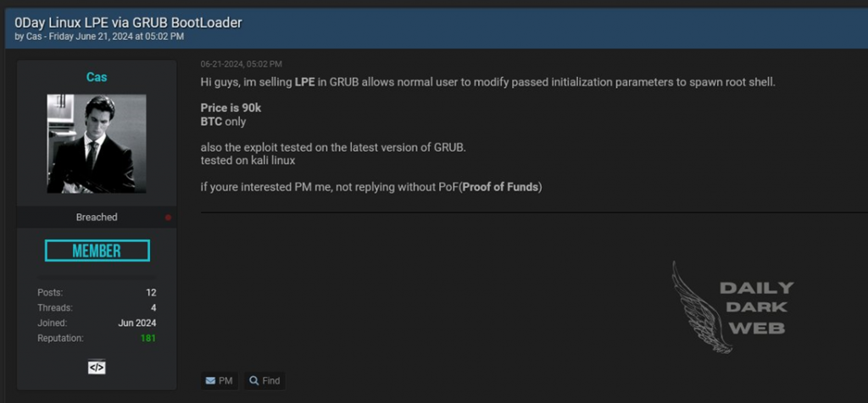Open the Cas username in the sidebar

pyautogui.click(x=97, y=77)
